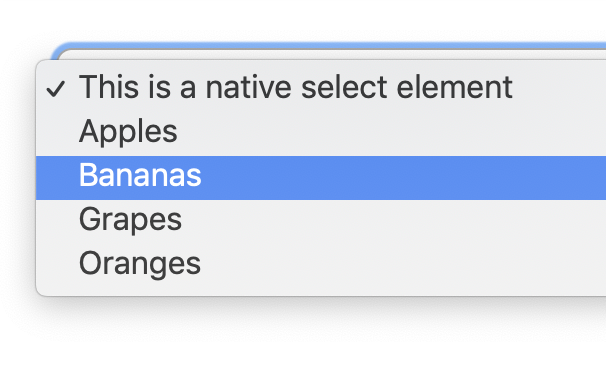Click the checkmark beside the selected option
This screenshot has width=606, height=372.
coord(56,89)
